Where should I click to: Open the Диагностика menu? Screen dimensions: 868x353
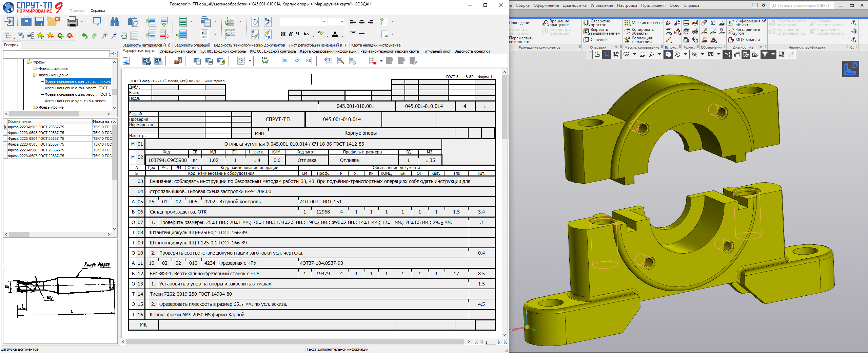(574, 5)
